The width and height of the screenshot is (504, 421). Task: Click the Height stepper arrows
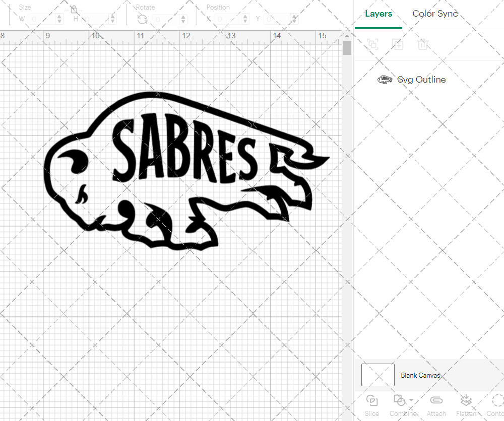112,19
